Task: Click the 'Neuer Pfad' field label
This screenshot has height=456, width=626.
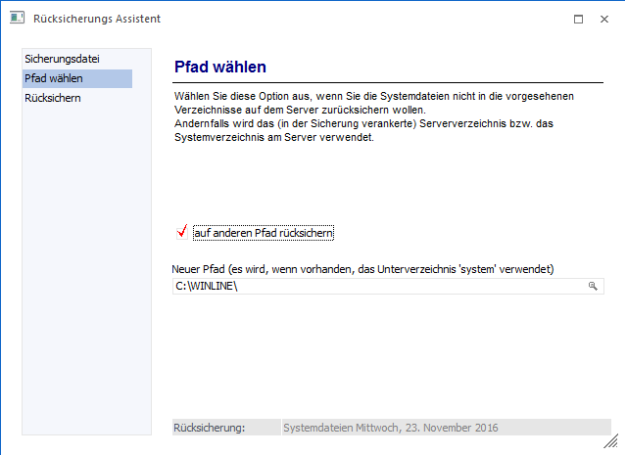Action: tap(364, 269)
